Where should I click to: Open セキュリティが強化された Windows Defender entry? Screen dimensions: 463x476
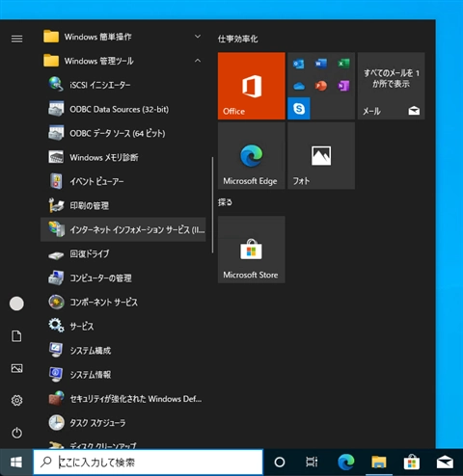click(123, 399)
